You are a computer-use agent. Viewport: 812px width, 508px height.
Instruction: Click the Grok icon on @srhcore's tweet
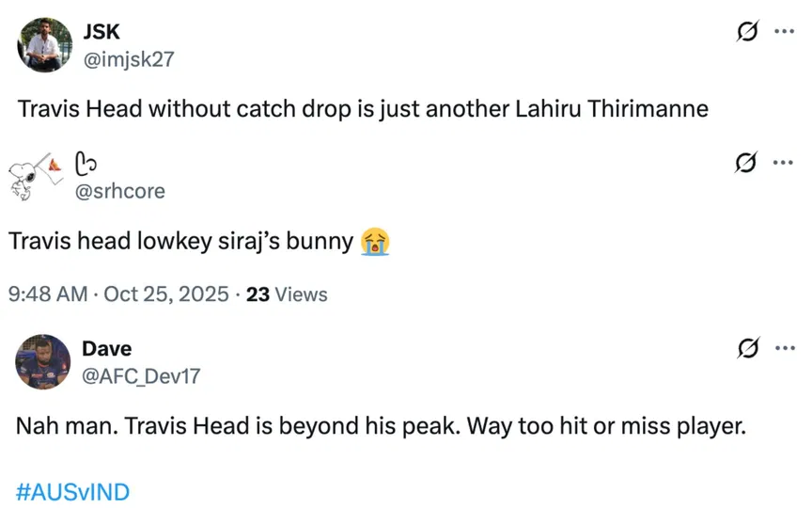pos(747,163)
